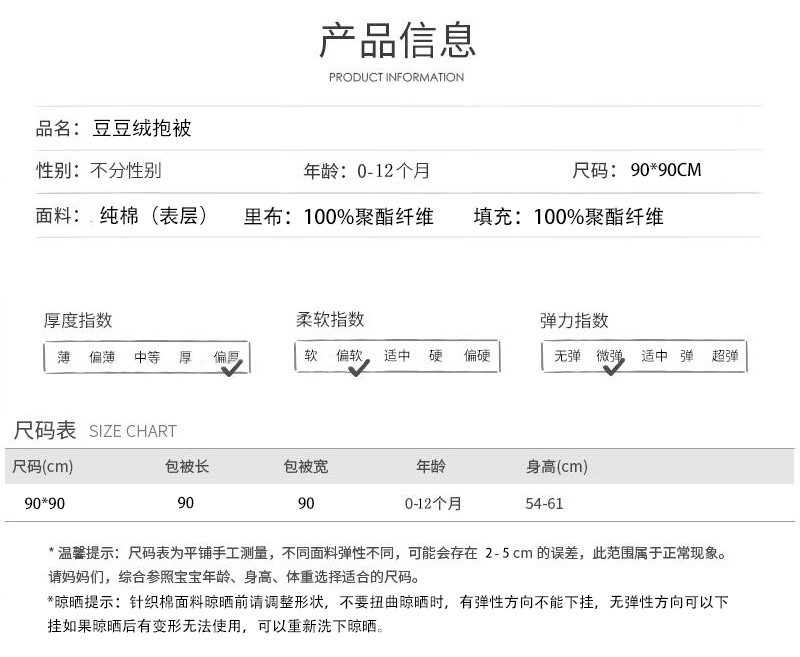Image resolution: width=800 pixels, height=657 pixels.
Task: Select the 90 value under 包被长
Action: click(x=186, y=503)
